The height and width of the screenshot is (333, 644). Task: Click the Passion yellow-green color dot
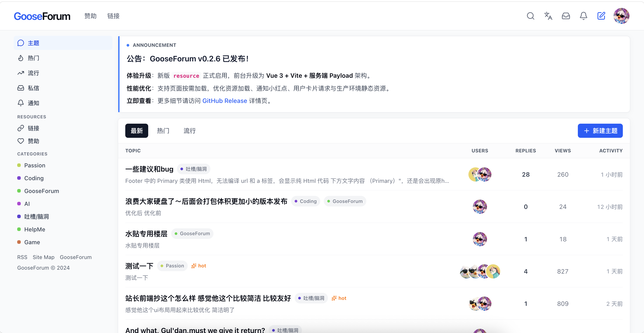(19, 165)
